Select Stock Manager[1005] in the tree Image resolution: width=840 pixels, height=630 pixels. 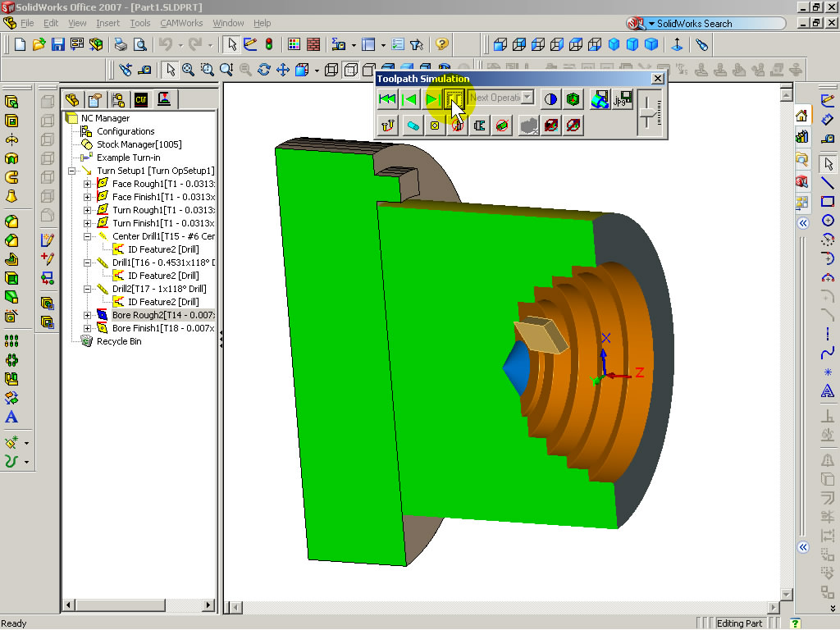click(139, 144)
